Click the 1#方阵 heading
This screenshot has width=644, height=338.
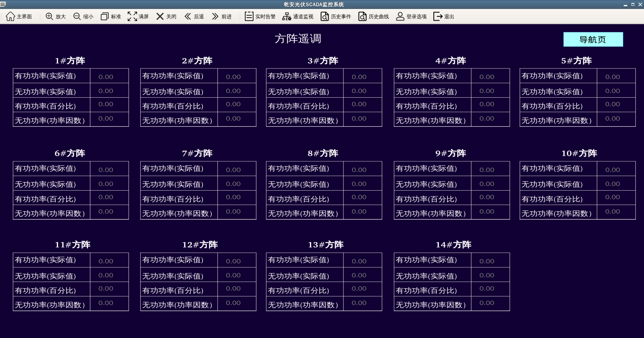click(x=70, y=61)
